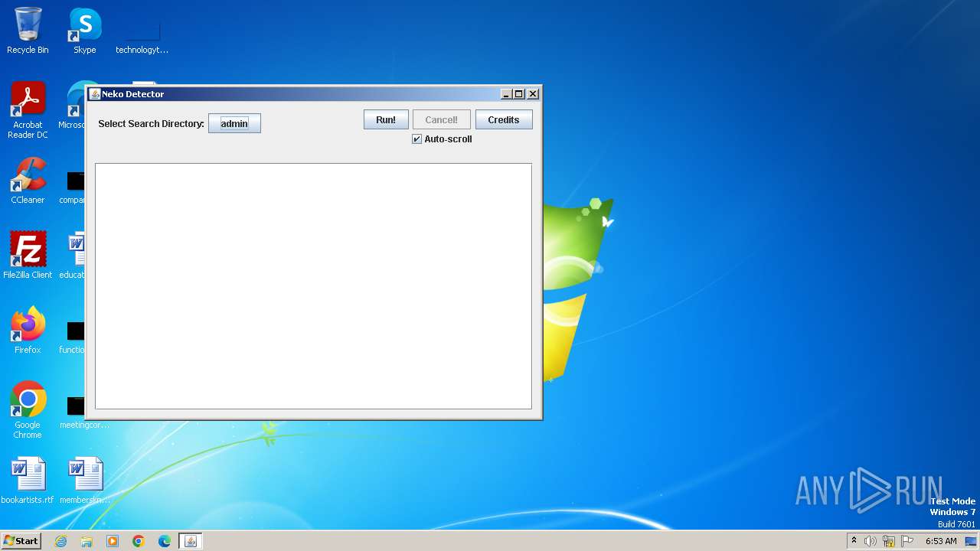Select the FileZilla Client shortcut

tap(28, 255)
